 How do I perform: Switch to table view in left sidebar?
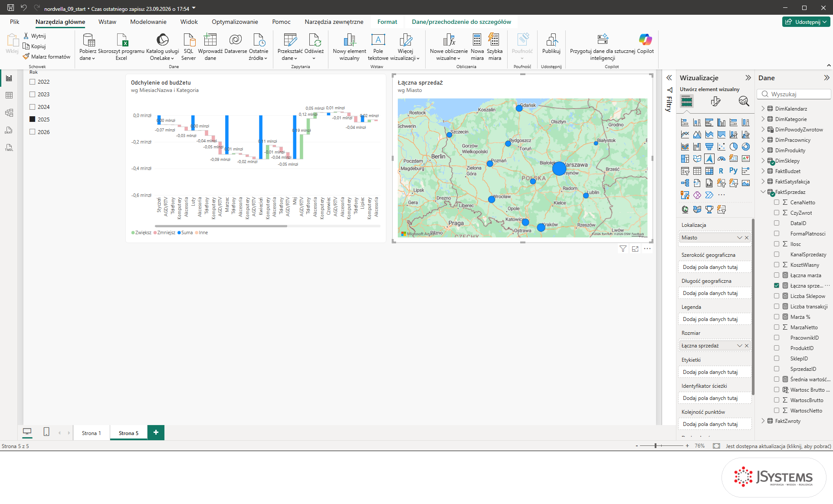(x=9, y=95)
